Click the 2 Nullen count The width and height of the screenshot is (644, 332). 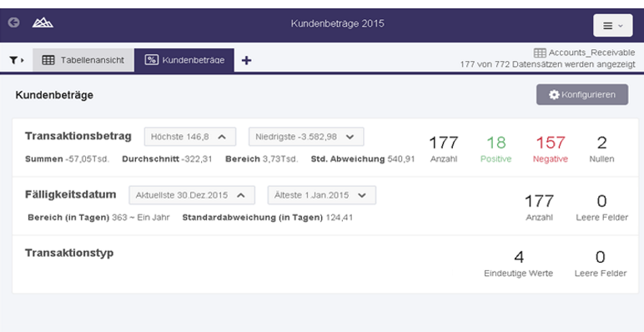(601, 148)
